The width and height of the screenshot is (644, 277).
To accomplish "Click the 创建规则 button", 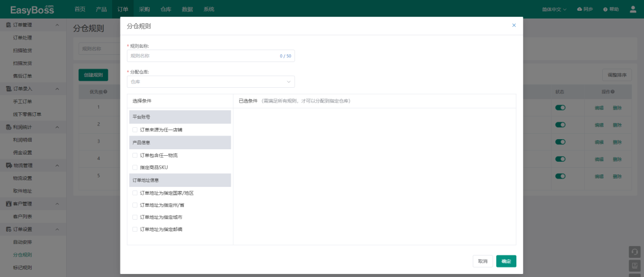I will (93, 75).
